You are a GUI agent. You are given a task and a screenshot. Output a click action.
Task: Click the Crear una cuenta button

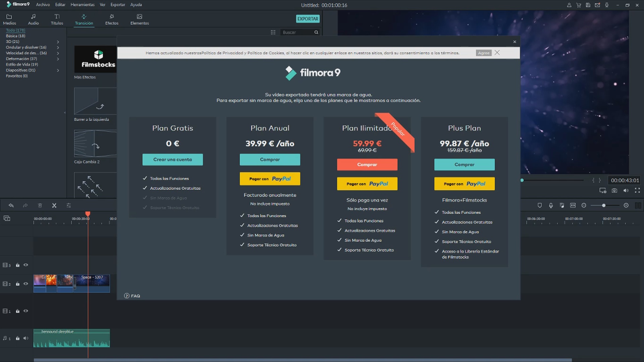point(173,160)
